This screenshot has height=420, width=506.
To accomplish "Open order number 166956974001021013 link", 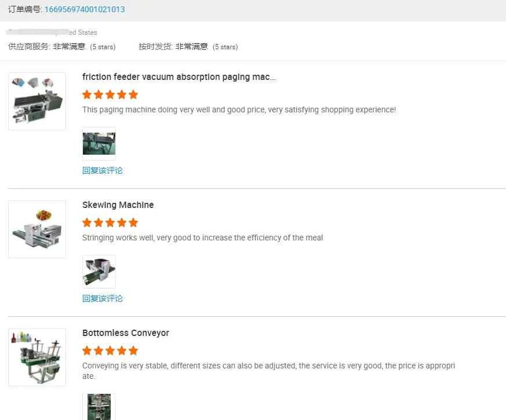I will coord(85,9).
